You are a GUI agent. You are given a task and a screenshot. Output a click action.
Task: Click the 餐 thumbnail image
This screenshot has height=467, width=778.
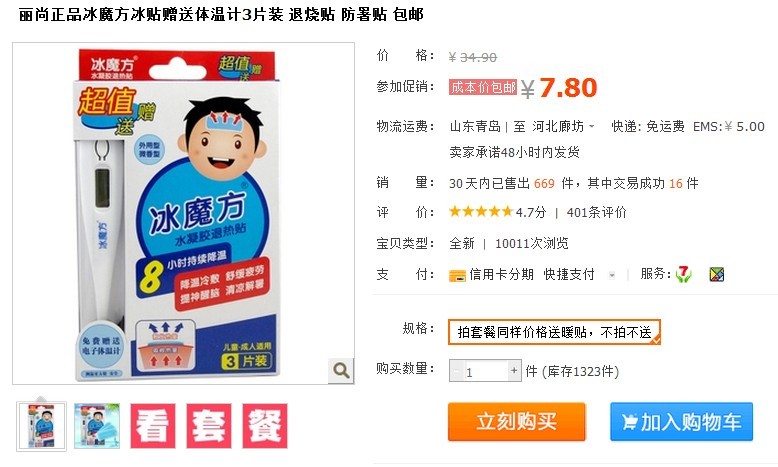tap(265, 426)
